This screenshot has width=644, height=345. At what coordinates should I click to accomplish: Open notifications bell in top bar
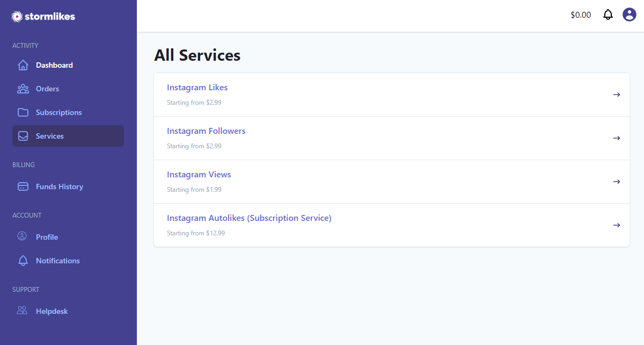[x=608, y=15]
